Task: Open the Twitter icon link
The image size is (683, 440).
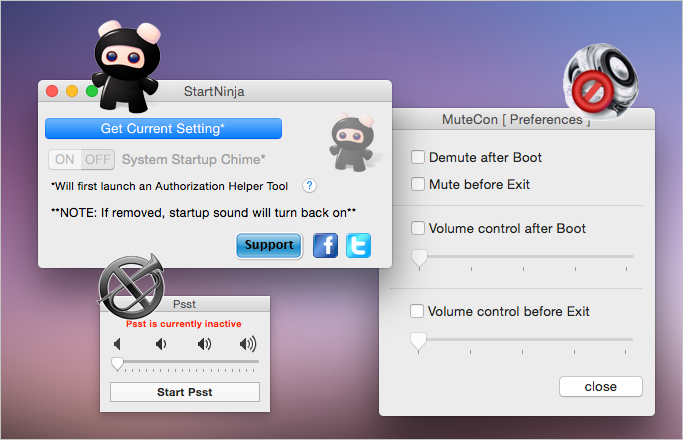Action: pyautogui.click(x=358, y=246)
